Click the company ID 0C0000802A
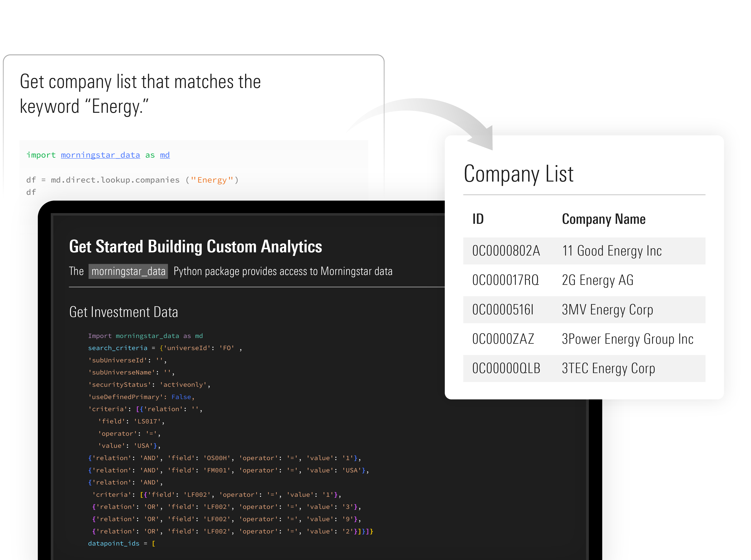Viewport: 751px width, 560px height. (506, 251)
